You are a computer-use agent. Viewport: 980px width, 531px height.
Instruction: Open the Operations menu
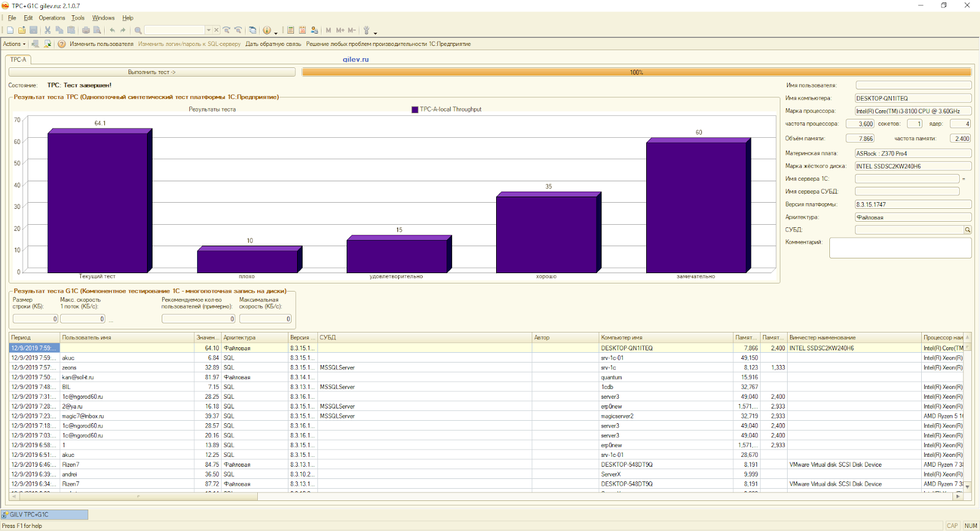52,18
